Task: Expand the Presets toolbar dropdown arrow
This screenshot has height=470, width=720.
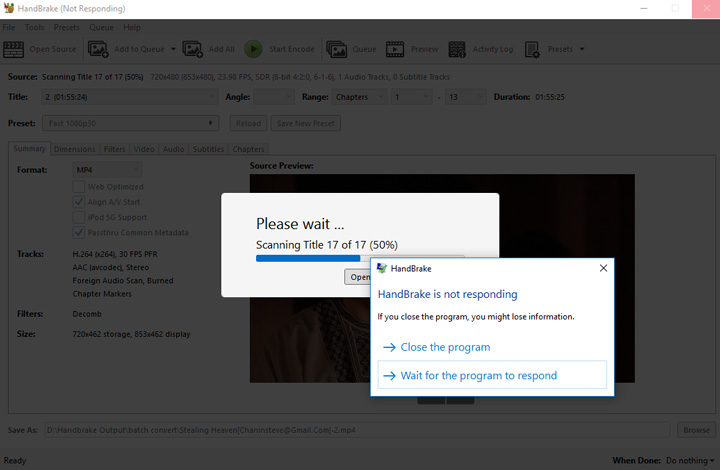Action: click(582, 49)
